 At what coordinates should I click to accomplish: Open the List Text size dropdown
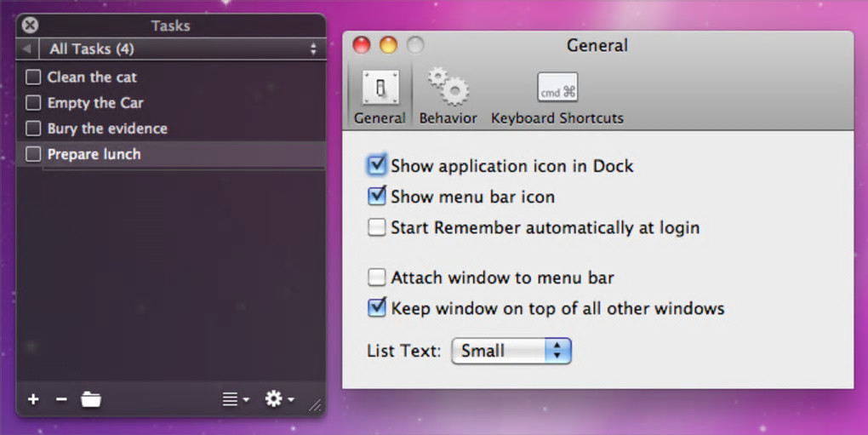coord(511,351)
